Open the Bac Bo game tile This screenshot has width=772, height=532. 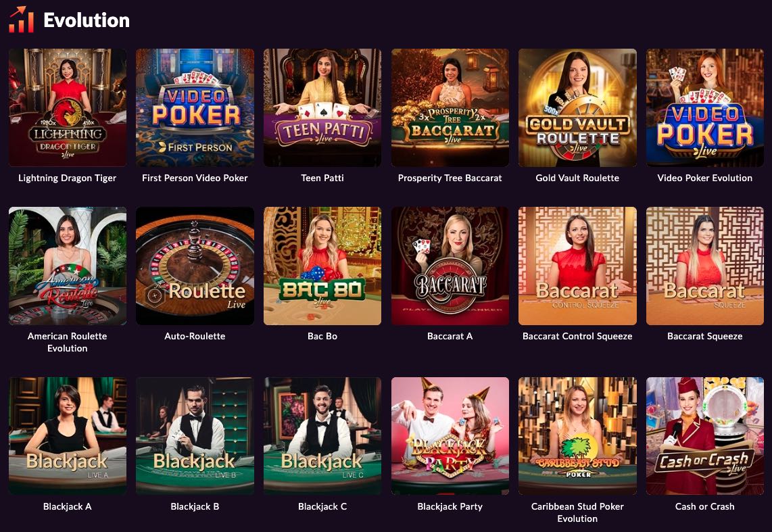322,266
